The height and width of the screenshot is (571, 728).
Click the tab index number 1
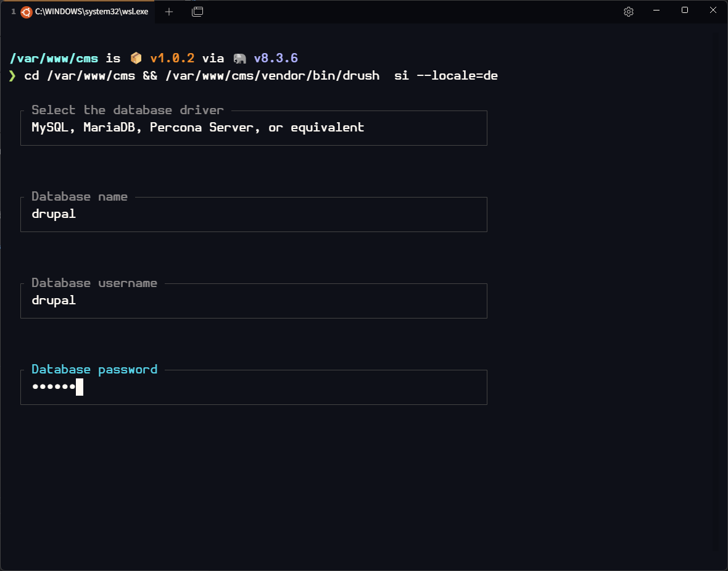tap(14, 12)
